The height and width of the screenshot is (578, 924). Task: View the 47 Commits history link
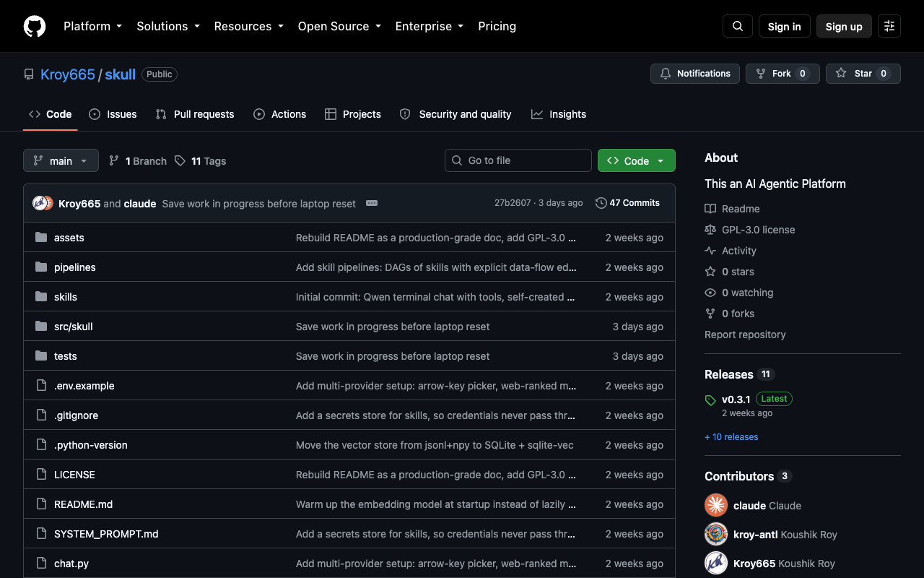[x=627, y=203]
